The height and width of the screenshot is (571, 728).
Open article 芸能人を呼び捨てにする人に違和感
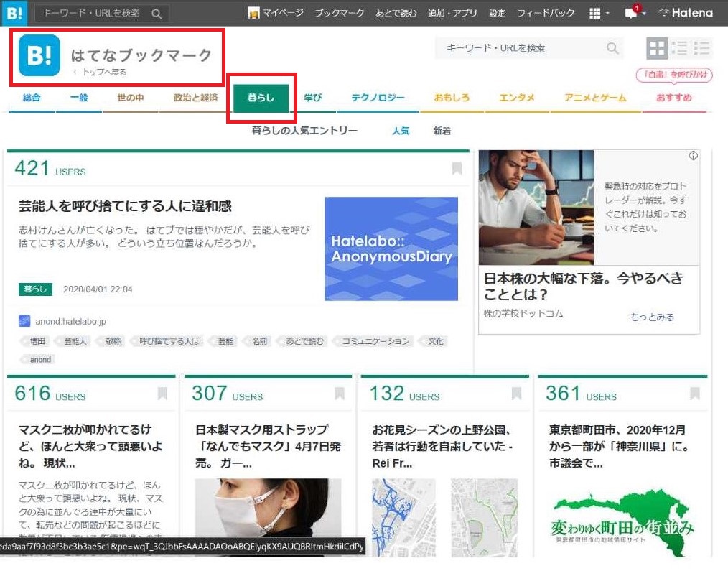(x=125, y=206)
